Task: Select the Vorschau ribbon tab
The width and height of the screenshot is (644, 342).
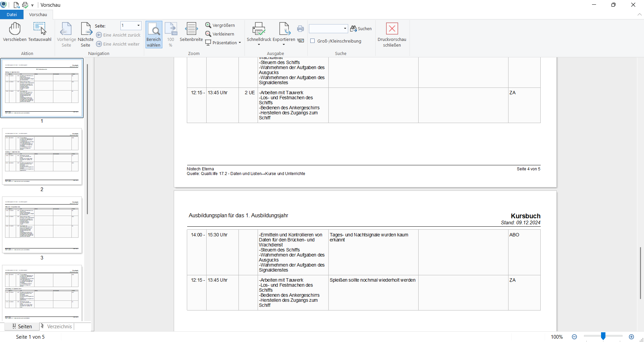Action: (x=38, y=15)
